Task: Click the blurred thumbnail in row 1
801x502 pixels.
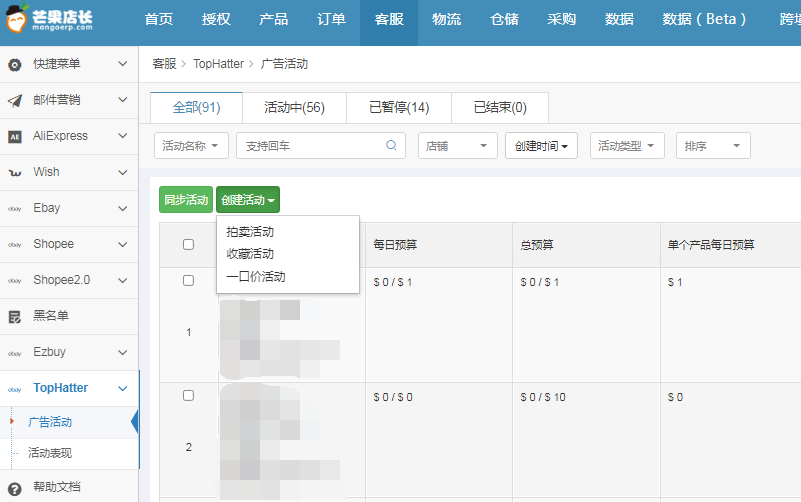Action: [280, 338]
